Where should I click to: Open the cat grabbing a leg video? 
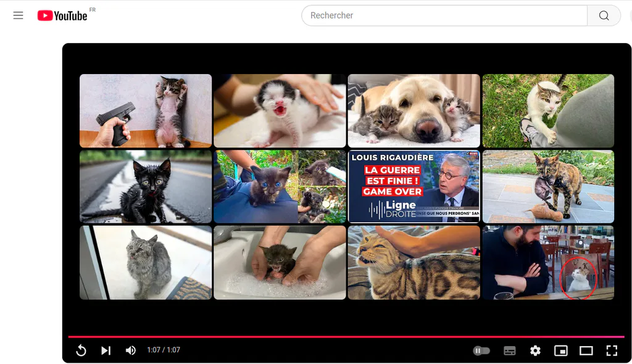[x=548, y=110]
